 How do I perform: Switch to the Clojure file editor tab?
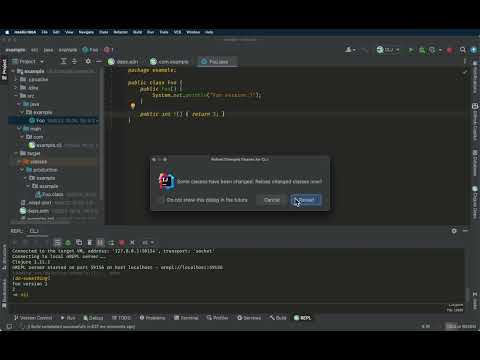click(169, 62)
